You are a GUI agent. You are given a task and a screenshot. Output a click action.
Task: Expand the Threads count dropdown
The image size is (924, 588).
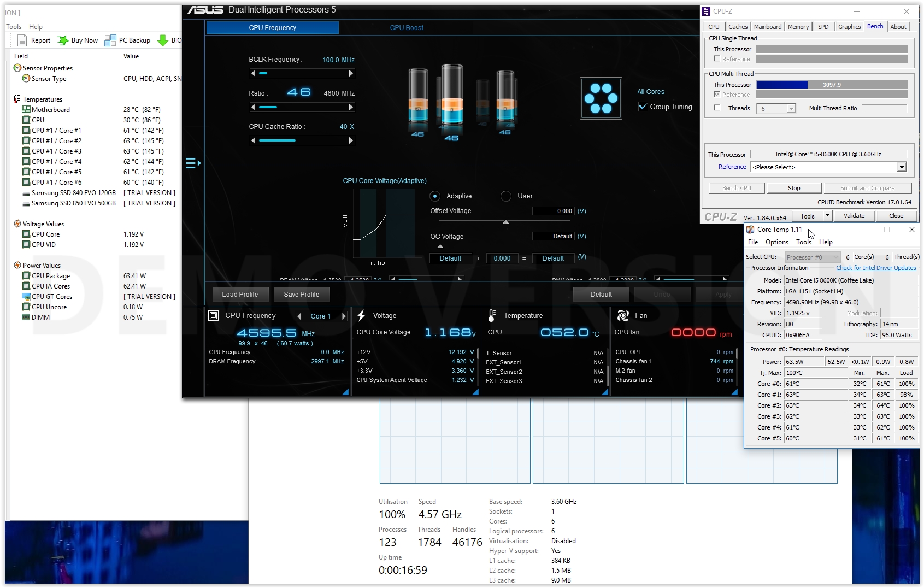(791, 109)
